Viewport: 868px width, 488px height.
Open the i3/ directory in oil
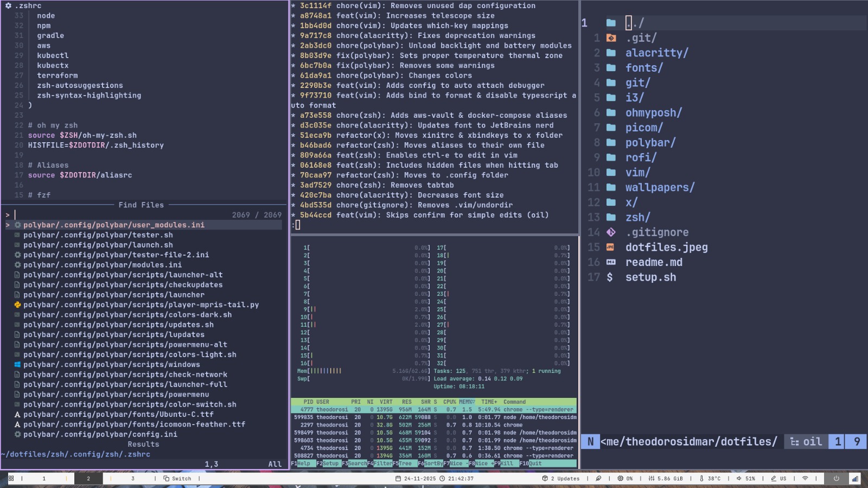[x=634, y=98]
